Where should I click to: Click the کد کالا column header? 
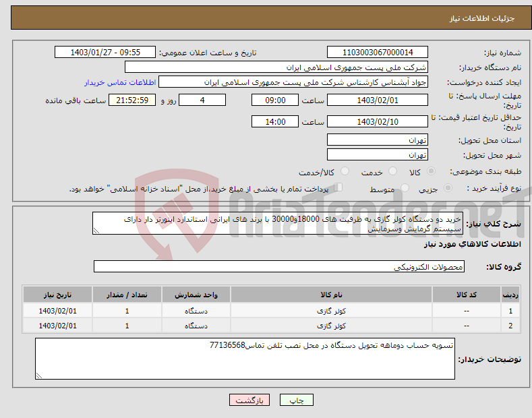(467, 295)
